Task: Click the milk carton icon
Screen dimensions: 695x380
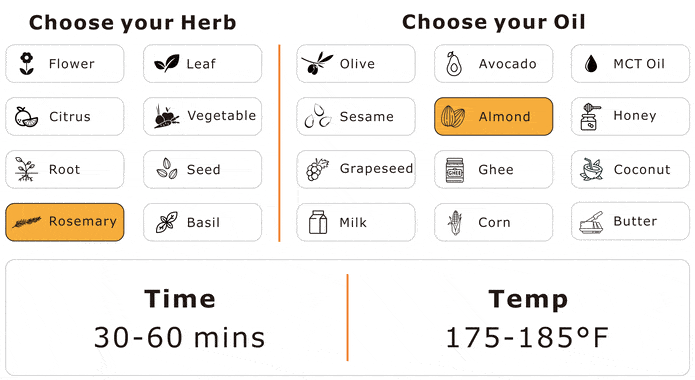Action: point(318,222)
